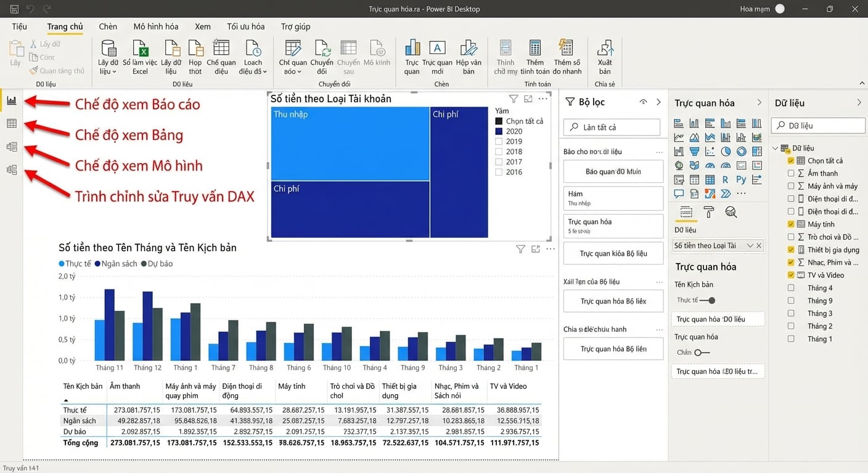Open the Chỉ quan 8óo dropdown
Viewport: 868px width, 473px height.
coord(293,57)
